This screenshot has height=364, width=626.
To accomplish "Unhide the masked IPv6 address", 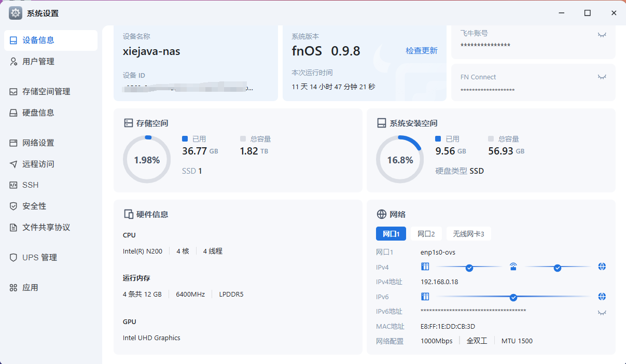I will coord(602,313).
